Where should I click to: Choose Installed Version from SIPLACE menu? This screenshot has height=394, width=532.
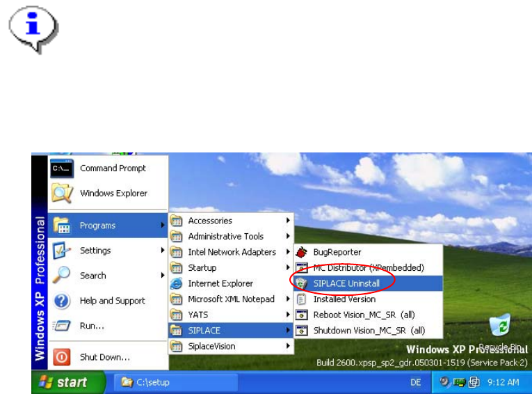tap(369, 299)
